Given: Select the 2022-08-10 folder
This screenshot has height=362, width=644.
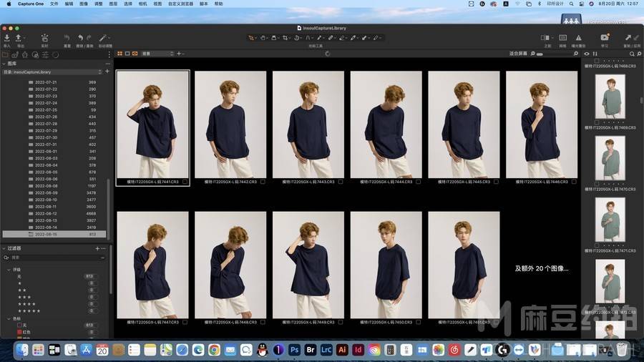Looking at the screenshot, I should coord(54,200).
